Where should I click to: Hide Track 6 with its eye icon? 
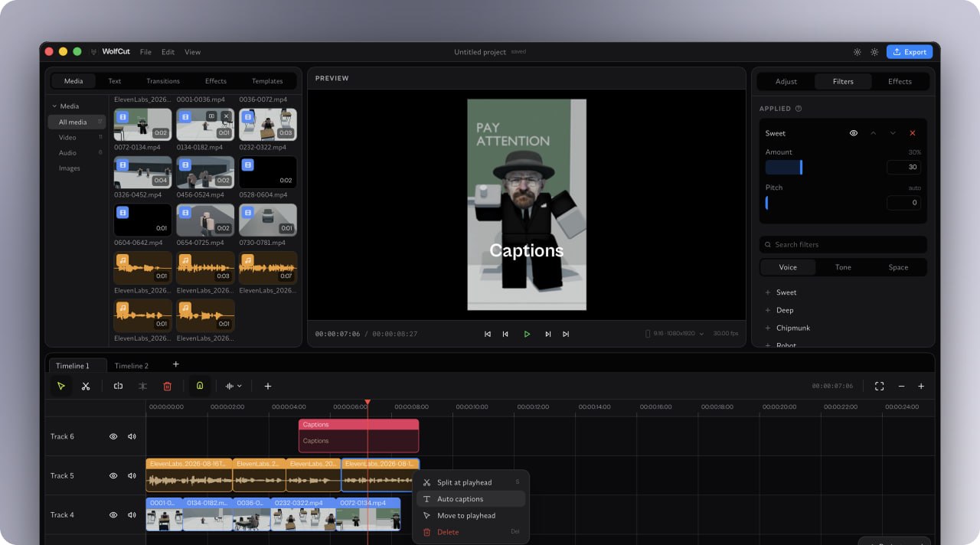pos(113,436)
